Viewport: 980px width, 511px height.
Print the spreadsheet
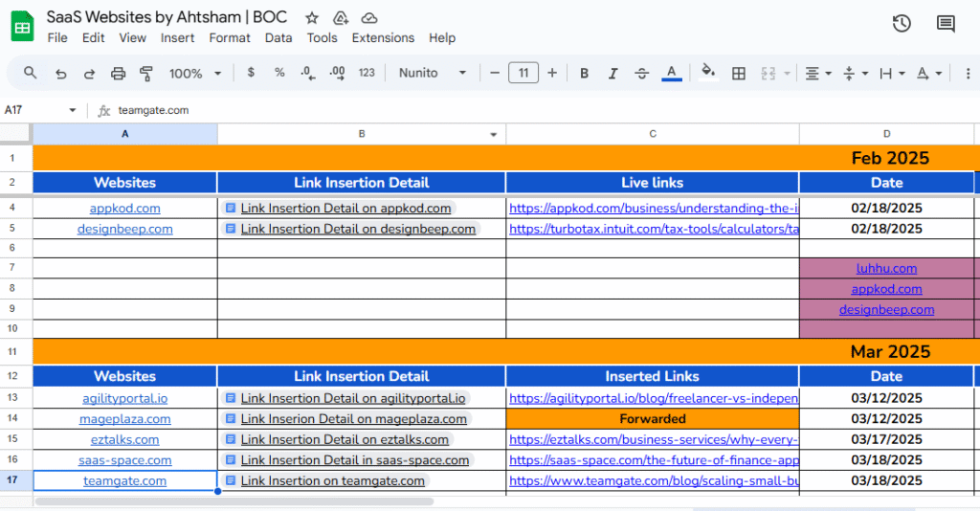coord(118,74)
